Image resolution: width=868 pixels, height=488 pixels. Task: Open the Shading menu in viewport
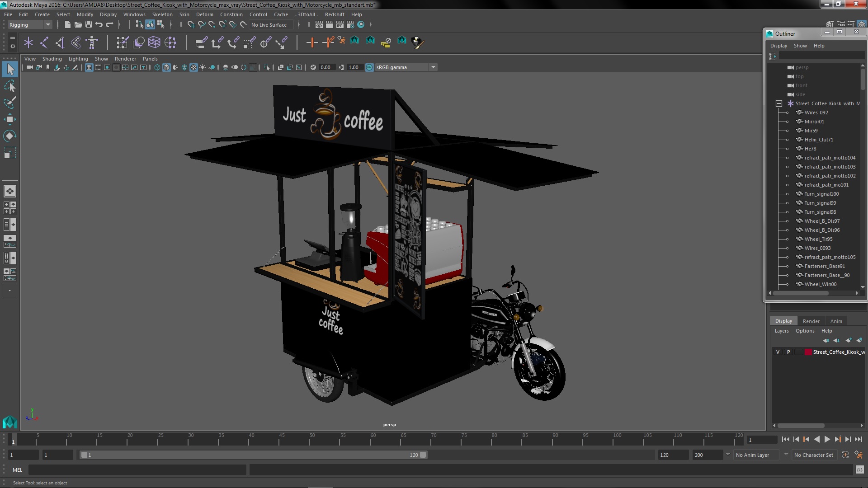pos(52,58)
